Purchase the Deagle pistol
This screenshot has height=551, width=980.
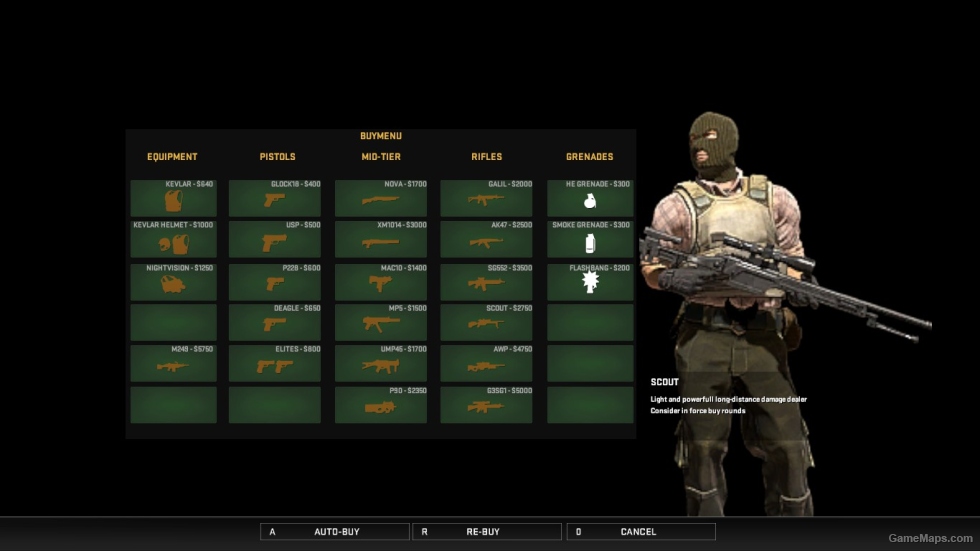coord(275,322)
